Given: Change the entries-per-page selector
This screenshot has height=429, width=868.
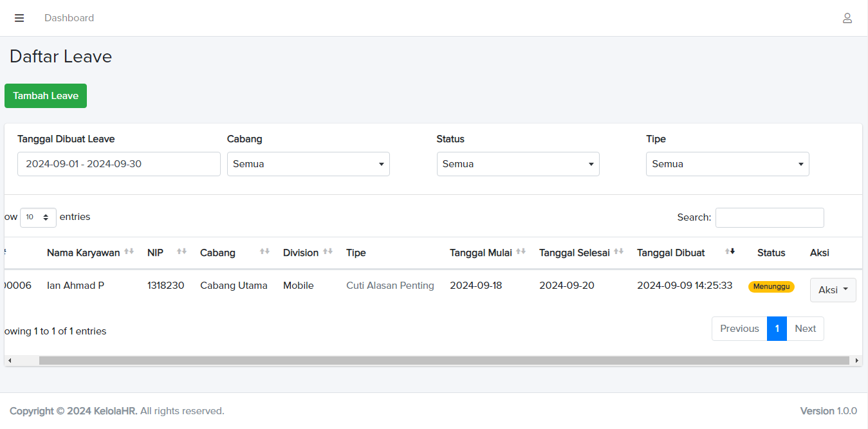Looking at the screenshot, I should click(x=38, y=217).
